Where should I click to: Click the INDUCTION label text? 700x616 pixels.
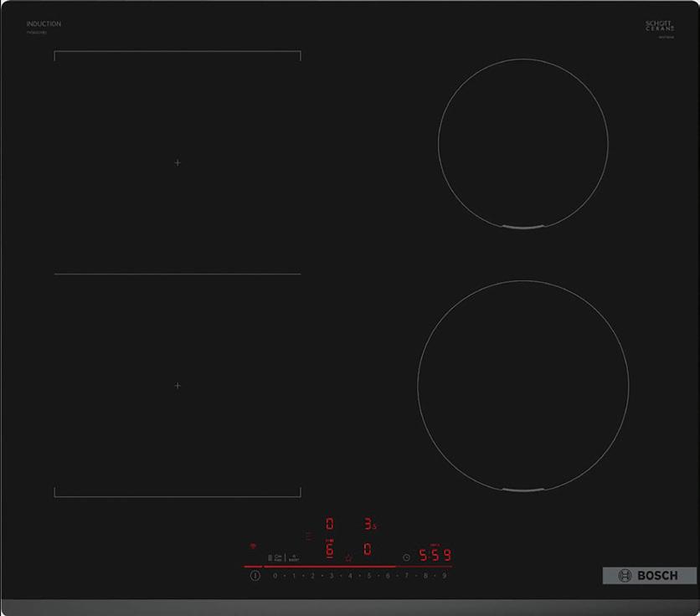tap(44, 23)
